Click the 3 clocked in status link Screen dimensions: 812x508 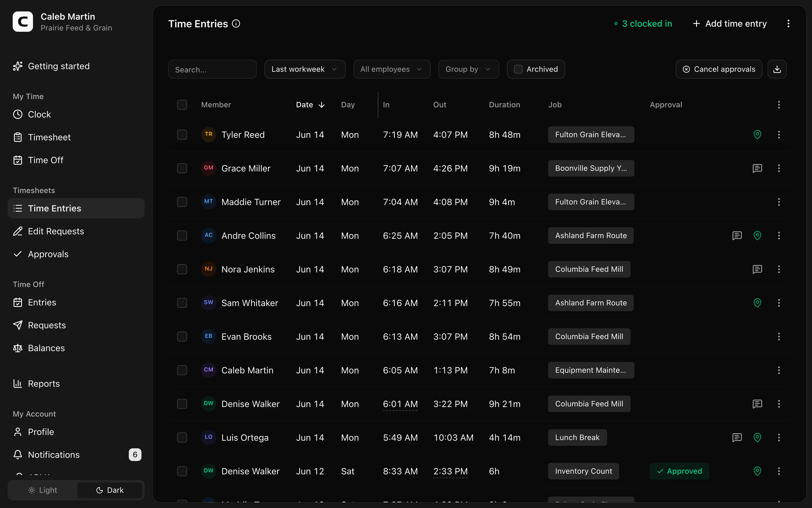click(643, 24)
